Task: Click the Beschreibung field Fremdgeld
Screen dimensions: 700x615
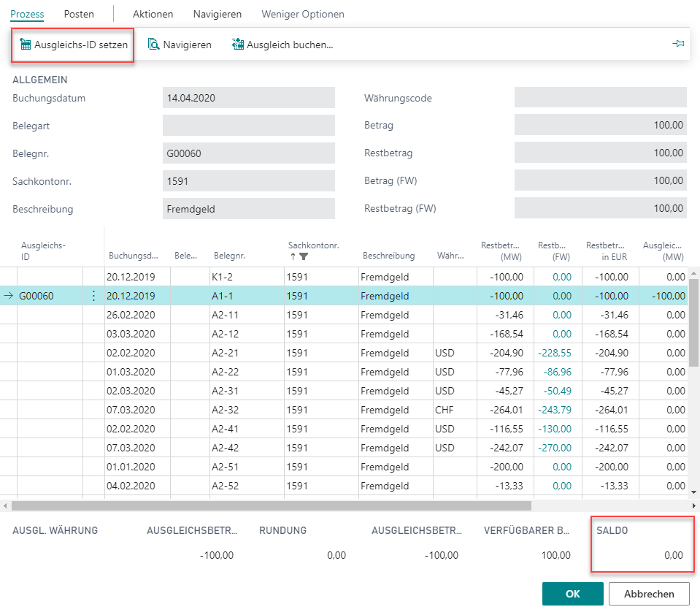Action: (249, 209)
